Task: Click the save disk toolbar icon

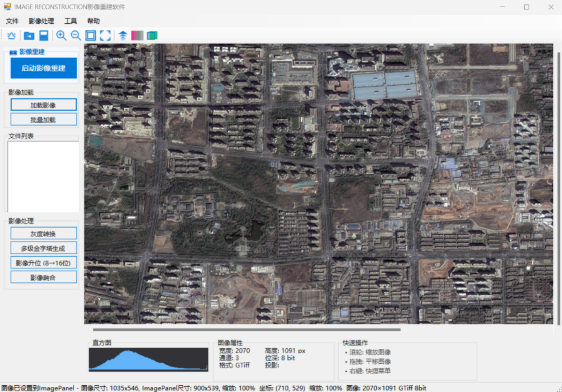Action: pyautogui.click(x=44, y=36)
